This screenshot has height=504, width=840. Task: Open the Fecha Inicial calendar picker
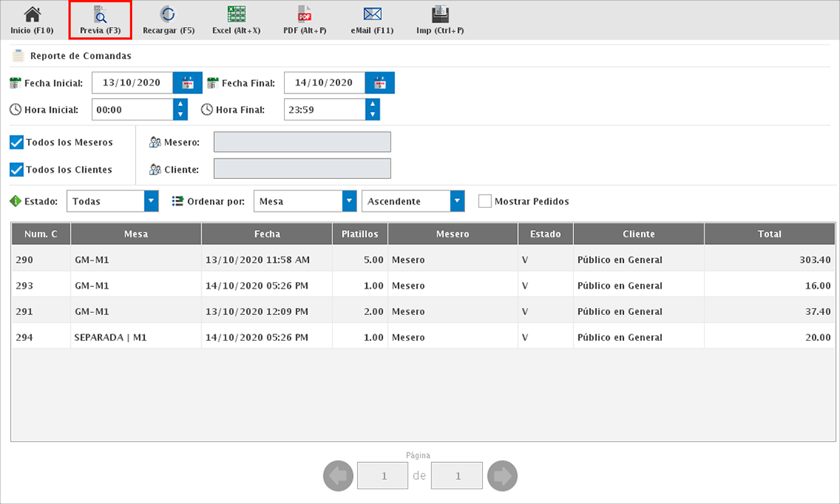187,83
